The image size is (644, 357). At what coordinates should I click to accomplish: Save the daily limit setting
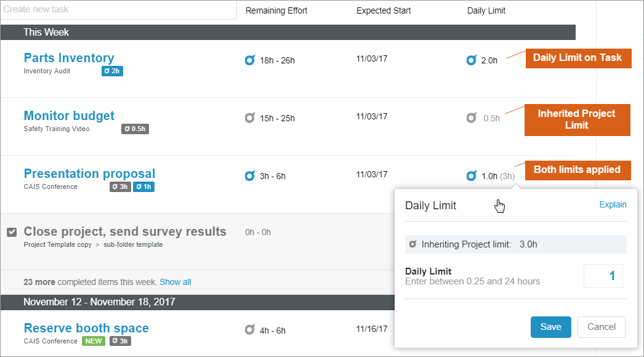tap(550, 327)
